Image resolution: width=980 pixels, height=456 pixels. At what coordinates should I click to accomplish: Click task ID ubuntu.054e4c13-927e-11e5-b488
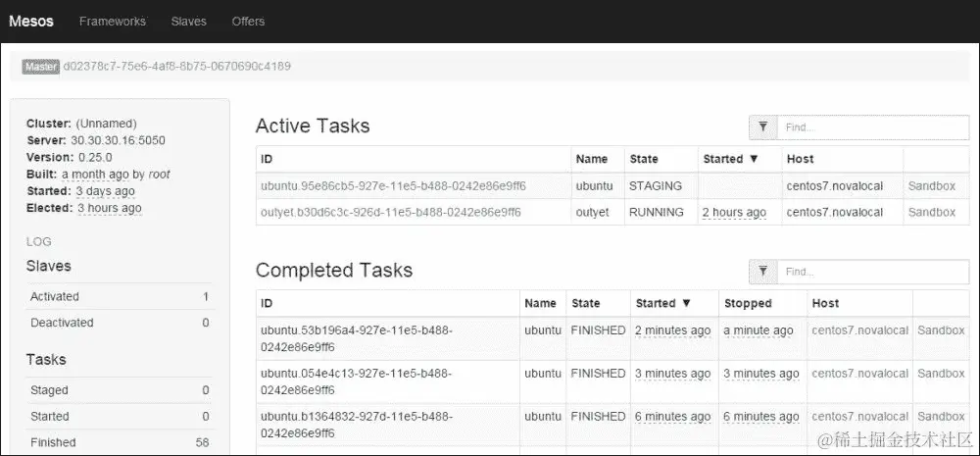357,380
